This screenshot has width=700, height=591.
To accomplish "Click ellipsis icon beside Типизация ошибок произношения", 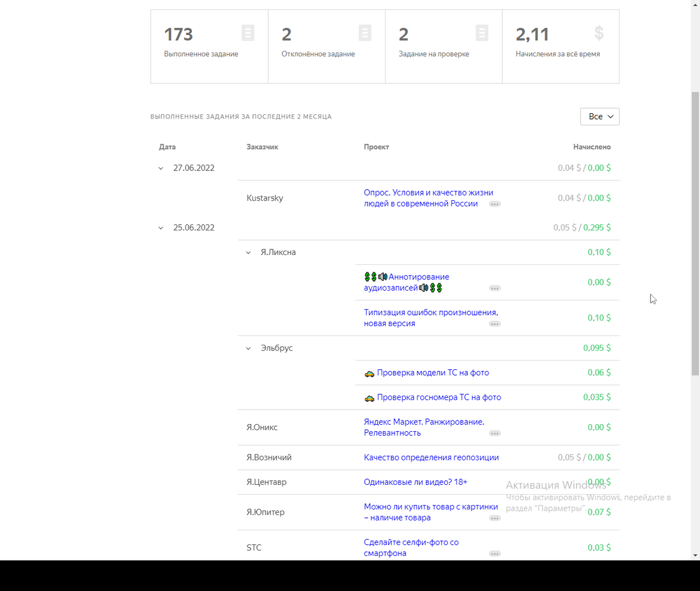I will click(495, 324).
